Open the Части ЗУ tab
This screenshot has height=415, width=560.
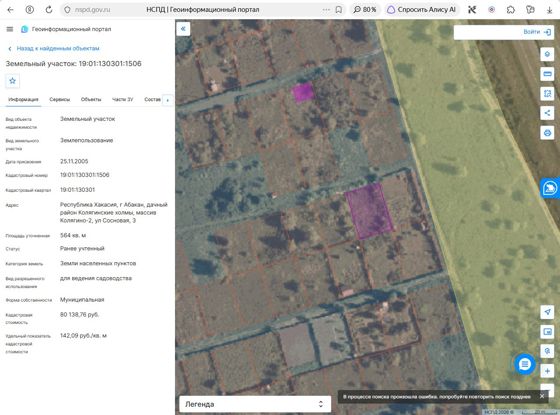[x=122, y=99]
